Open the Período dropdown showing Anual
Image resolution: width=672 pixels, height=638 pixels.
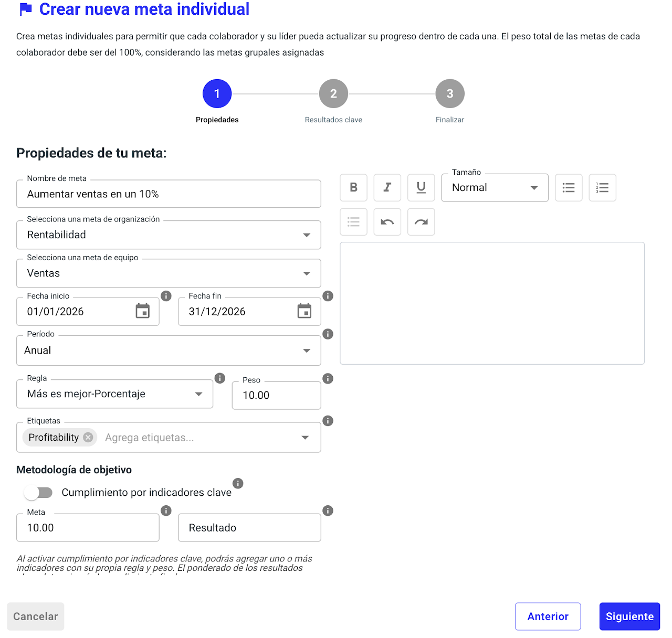(307, 350)
